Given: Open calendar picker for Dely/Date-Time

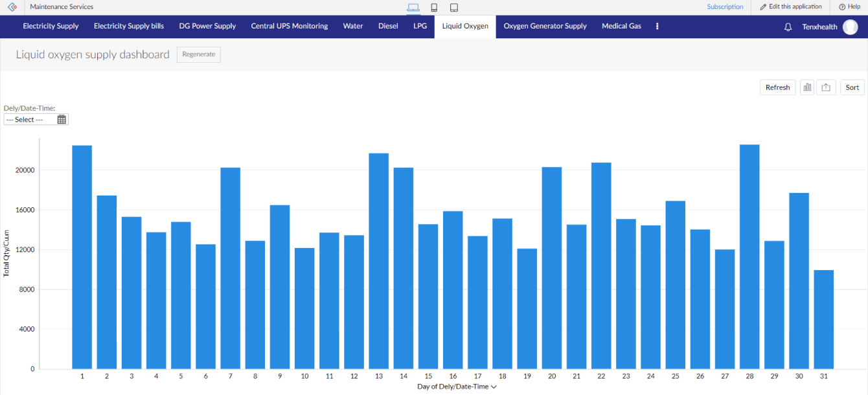Looking at the screenshot, I should (x=62, y=119).
